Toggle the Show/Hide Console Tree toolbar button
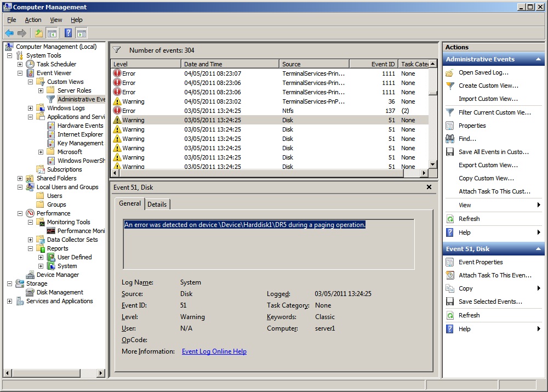This screenshot has width=548, height=392. pyautogui.click(x=52, y=33)
